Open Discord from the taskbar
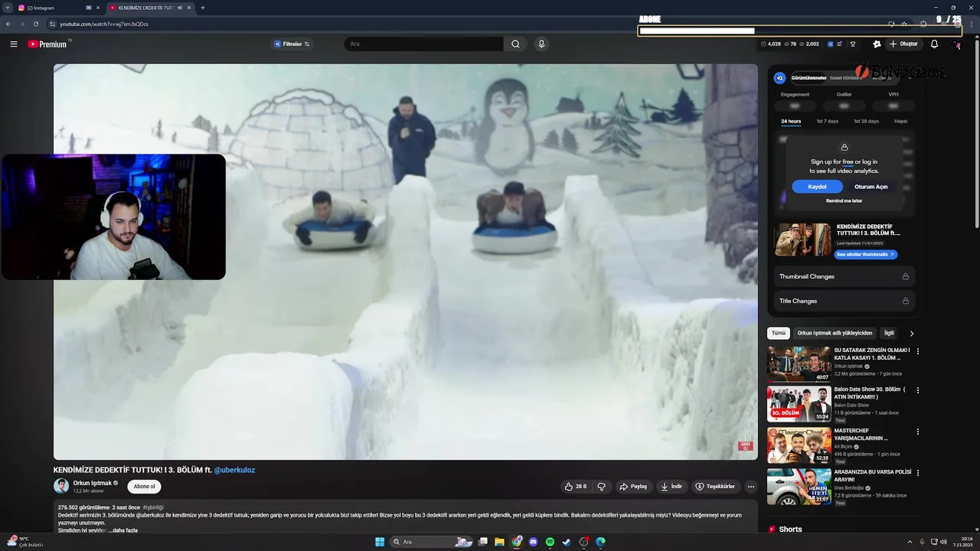The width and height of the screenshot is (980, 551). click(x=534, y=542)
